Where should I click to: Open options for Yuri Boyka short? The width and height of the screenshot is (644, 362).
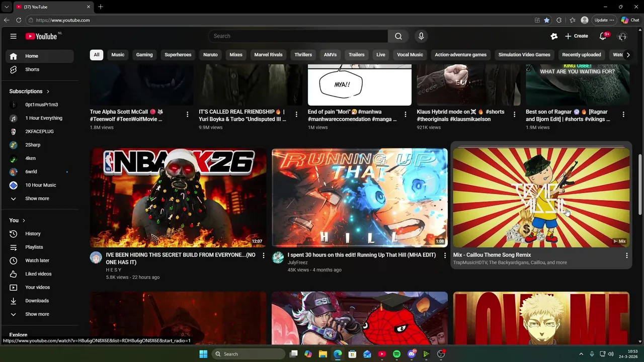tap(296, 115)
